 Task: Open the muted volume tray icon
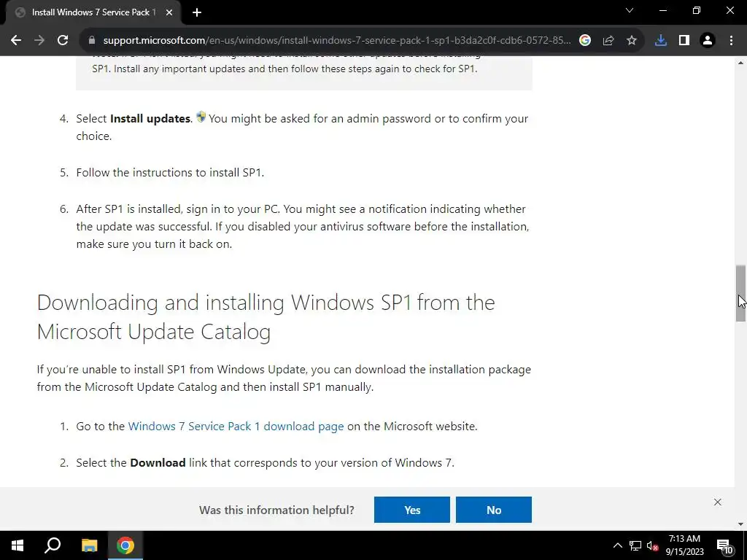[x=652, y=545]
